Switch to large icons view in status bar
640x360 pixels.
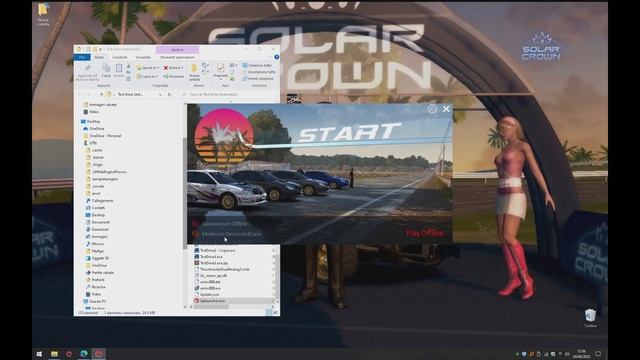[x=276, y=312]
